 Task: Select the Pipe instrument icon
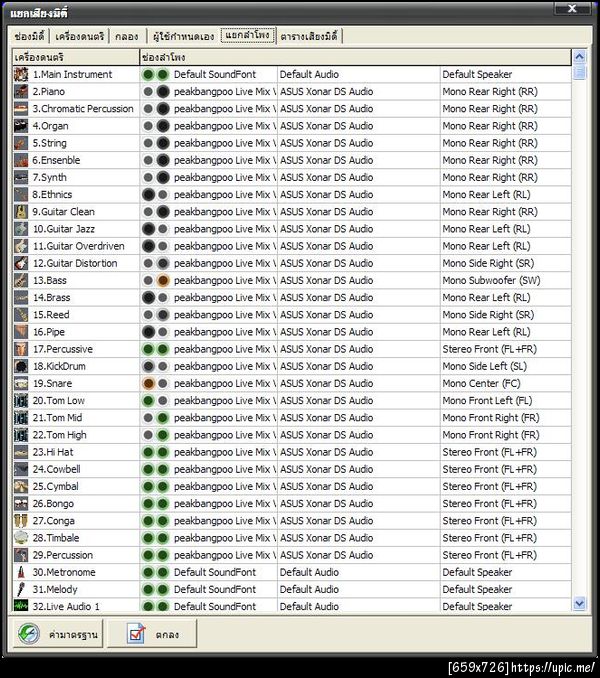pos(21,332)
